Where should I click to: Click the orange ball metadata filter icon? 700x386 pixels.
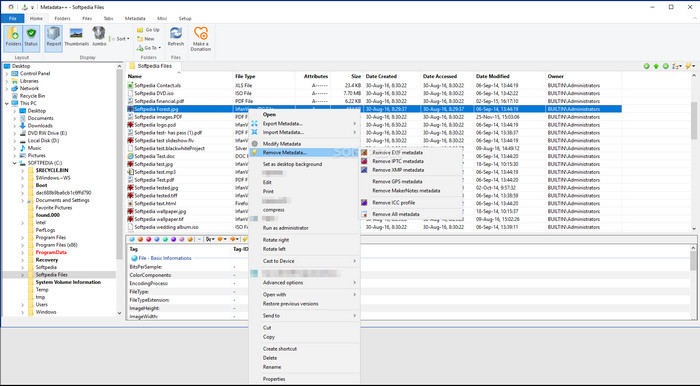140,240
